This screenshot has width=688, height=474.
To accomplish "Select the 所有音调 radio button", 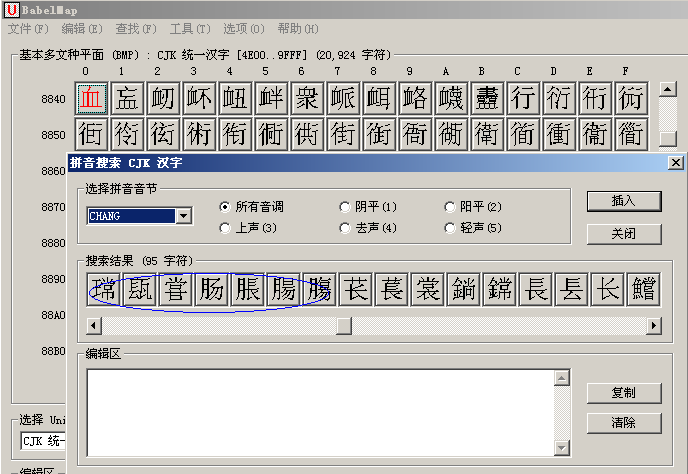I will [x=225, y=207].
